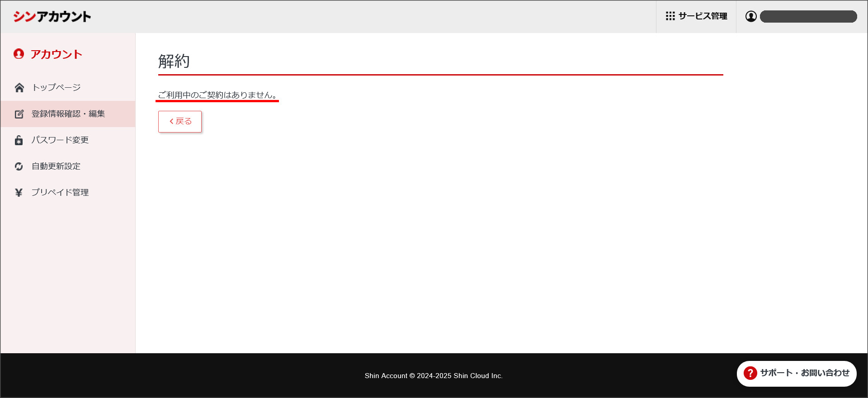This screenshot has width=868, height=398.
Task: Click the シンアカウント logo
Action: (x=52, y=17)
